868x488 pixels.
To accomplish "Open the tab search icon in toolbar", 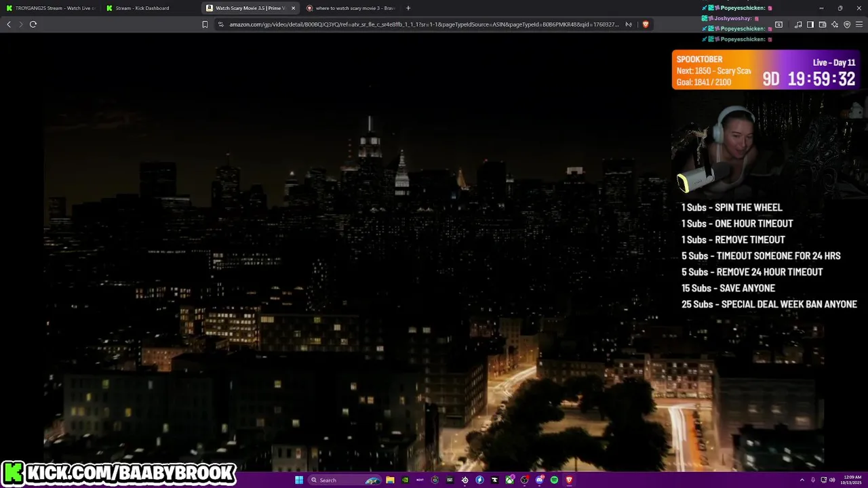I will click(x=778, y=24).
